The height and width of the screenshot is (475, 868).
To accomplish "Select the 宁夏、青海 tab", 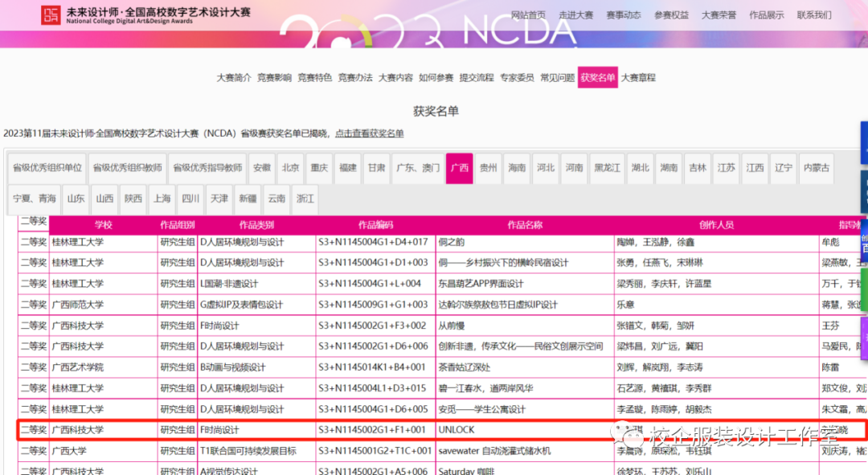I will 35,199.
